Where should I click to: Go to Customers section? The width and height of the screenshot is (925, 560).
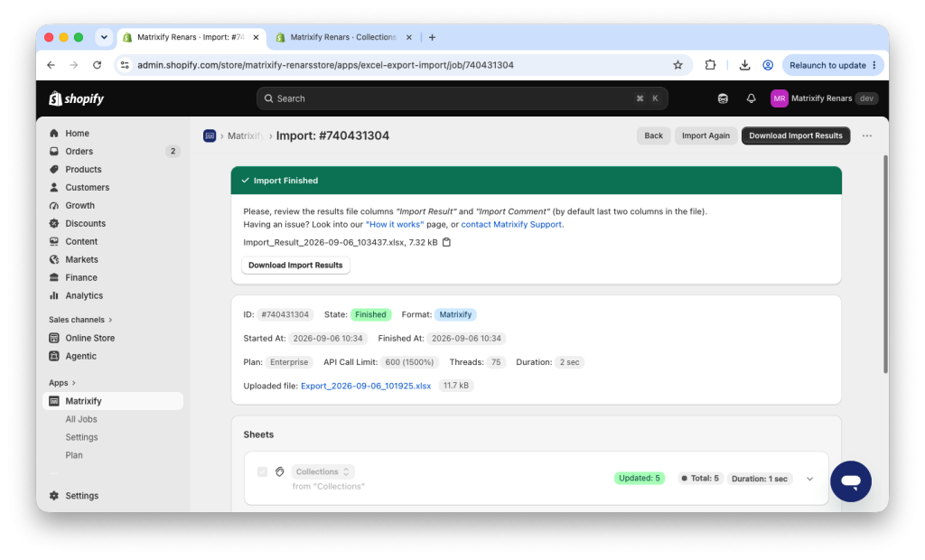click(x=88, y=187)
